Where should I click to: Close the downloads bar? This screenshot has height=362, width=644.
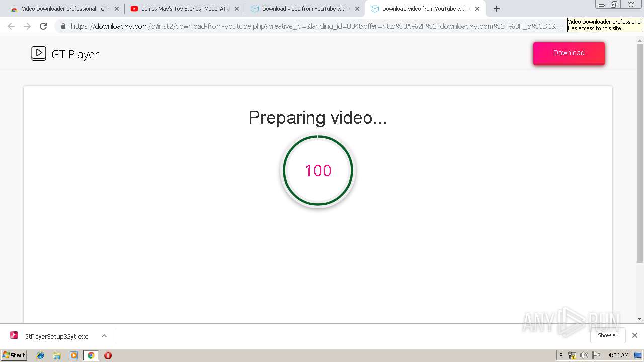635,335
